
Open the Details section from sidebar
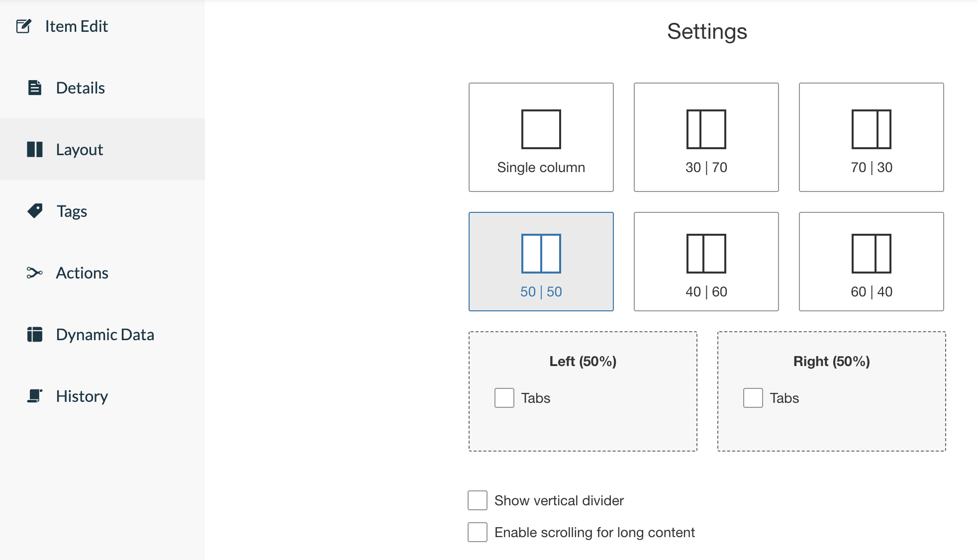81,88
